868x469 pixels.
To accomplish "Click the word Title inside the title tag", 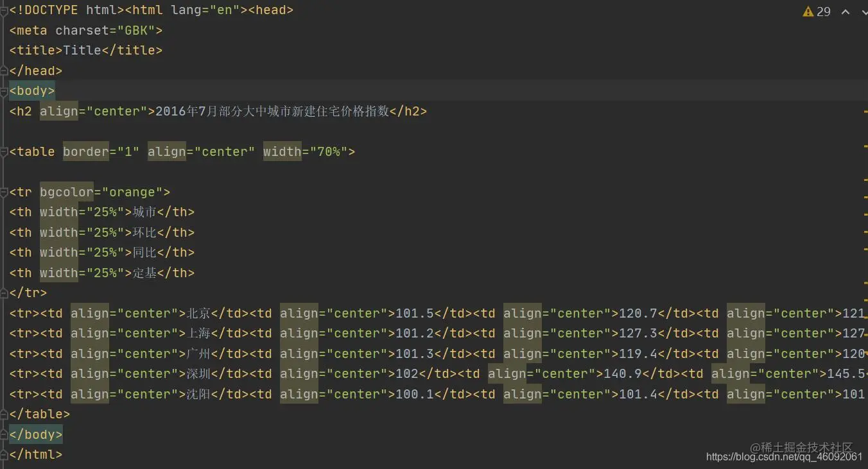I will [x=82, y=50].
